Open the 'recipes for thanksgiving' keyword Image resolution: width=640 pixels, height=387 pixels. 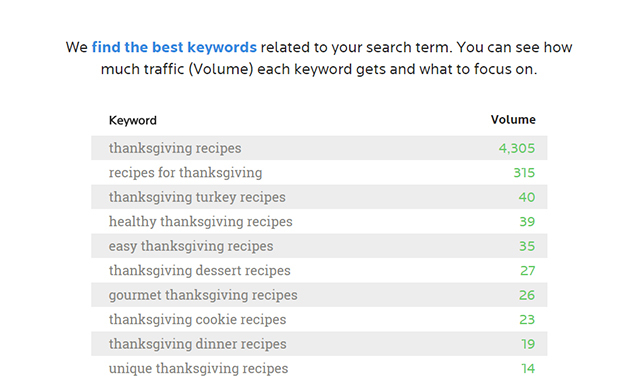185,173
